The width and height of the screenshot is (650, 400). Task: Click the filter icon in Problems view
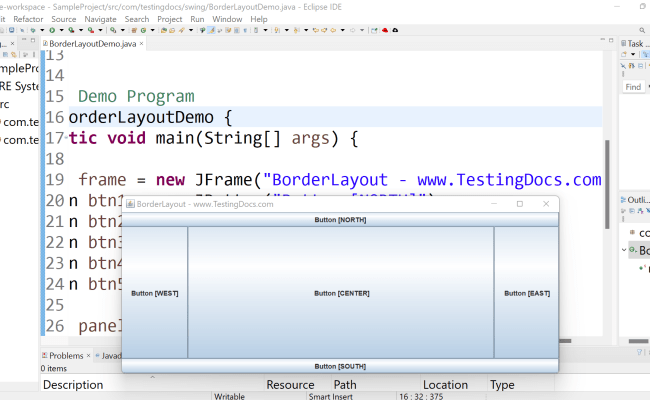coord(640,352)
